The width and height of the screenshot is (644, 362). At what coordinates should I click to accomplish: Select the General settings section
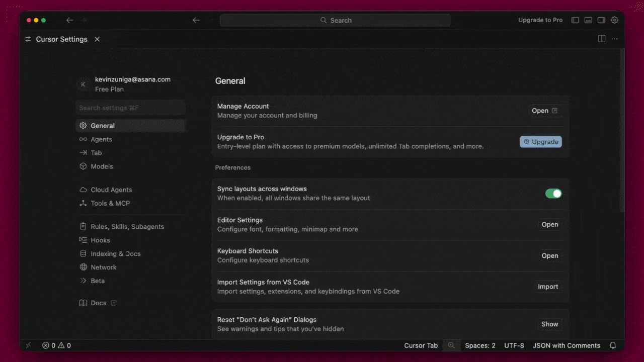click(131, 126)
